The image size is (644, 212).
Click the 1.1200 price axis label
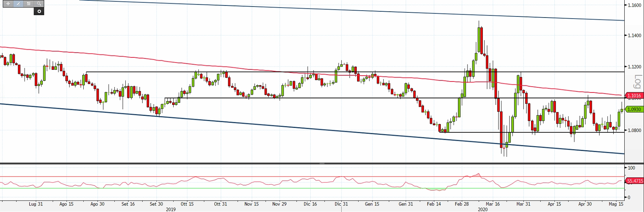(x=634, y=67)
